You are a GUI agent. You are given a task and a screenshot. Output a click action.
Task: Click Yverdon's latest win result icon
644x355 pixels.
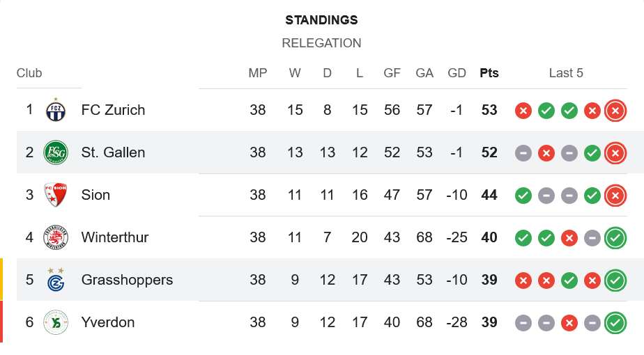(x=615, y=322)
